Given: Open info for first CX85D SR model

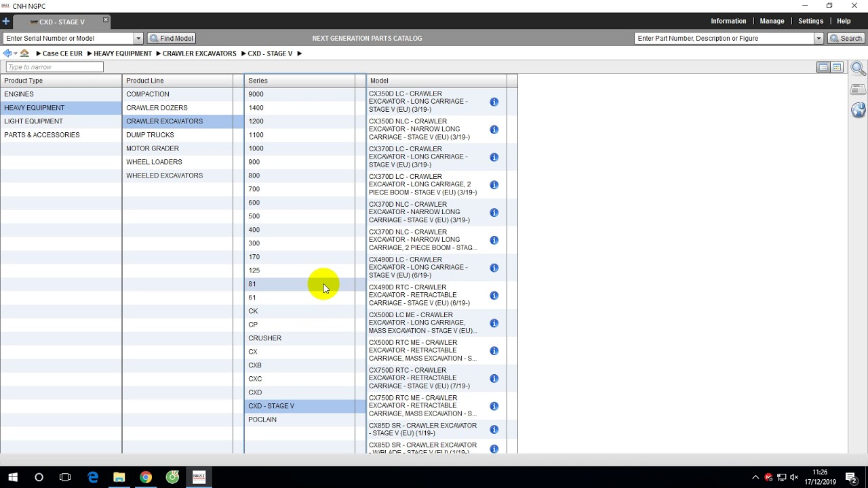Looking at the screenshot, I should pyautogui.click(x=494, y=430).
